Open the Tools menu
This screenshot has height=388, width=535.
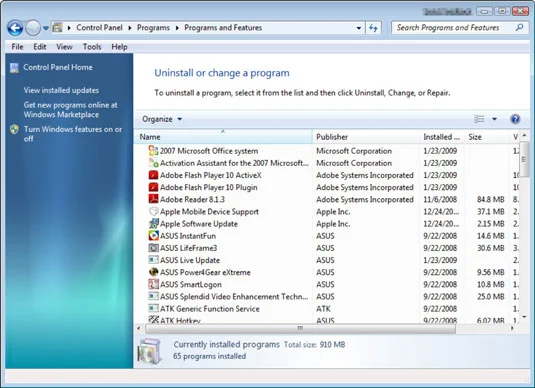pos(92,47)
